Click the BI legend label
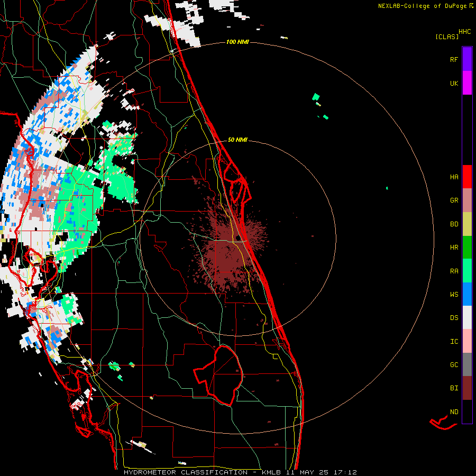This screenshot has width=476, height=476. [x=454, y=388]
